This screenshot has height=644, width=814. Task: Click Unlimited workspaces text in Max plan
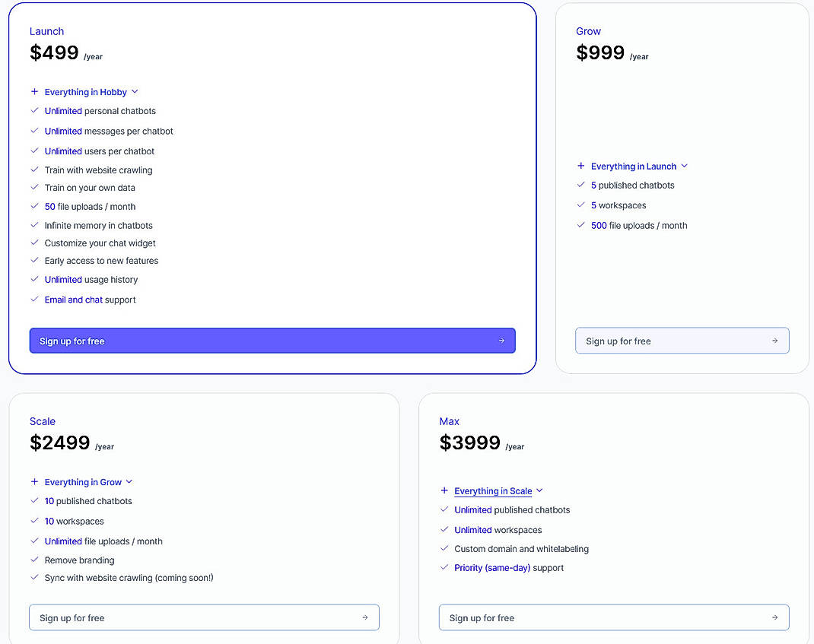498,530
